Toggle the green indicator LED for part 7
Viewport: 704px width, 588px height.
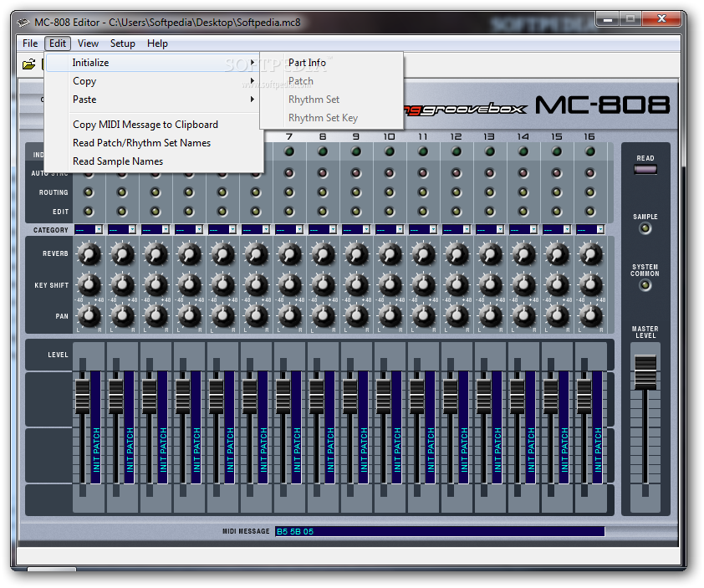[289, 152]
